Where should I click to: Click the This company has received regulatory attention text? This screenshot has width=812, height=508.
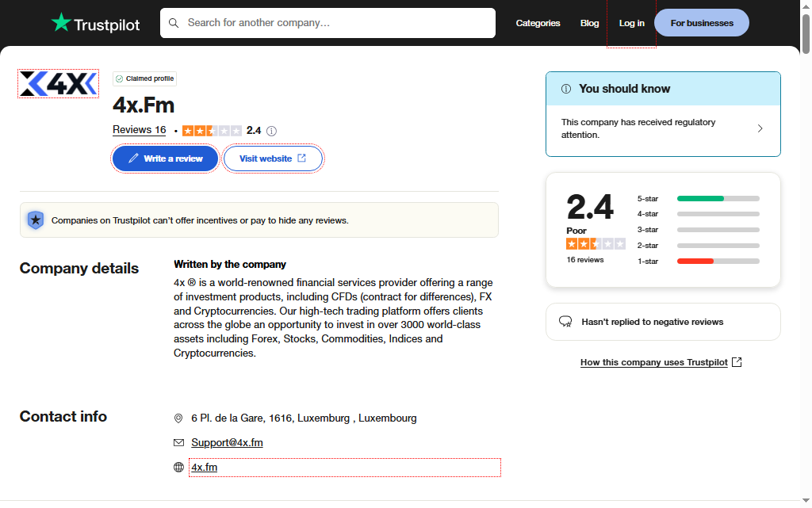pyautogui.click(x=638, y=128)
